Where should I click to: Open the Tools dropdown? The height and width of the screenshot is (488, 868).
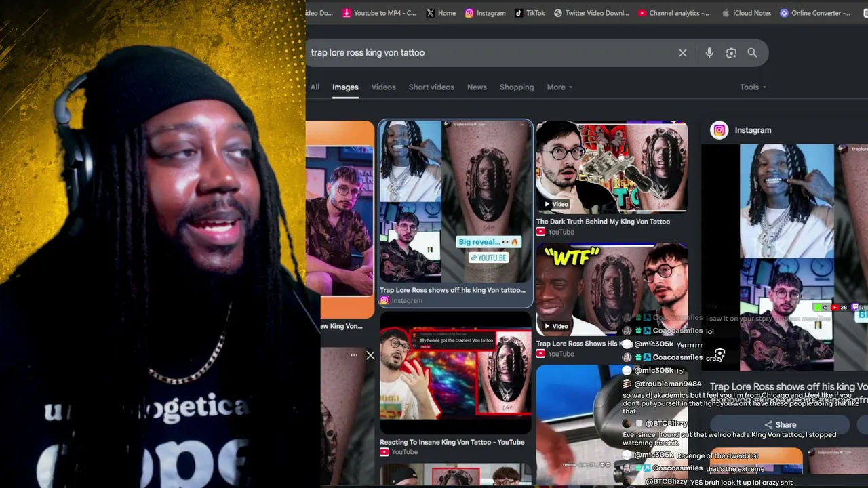(x=753, y=87)
